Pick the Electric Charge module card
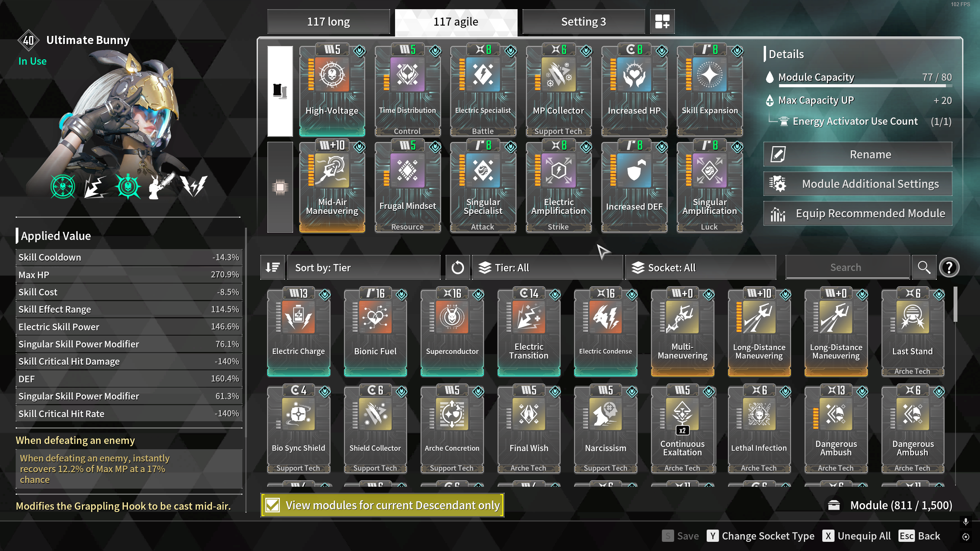The image size is (980, 551). pos(299,332)
